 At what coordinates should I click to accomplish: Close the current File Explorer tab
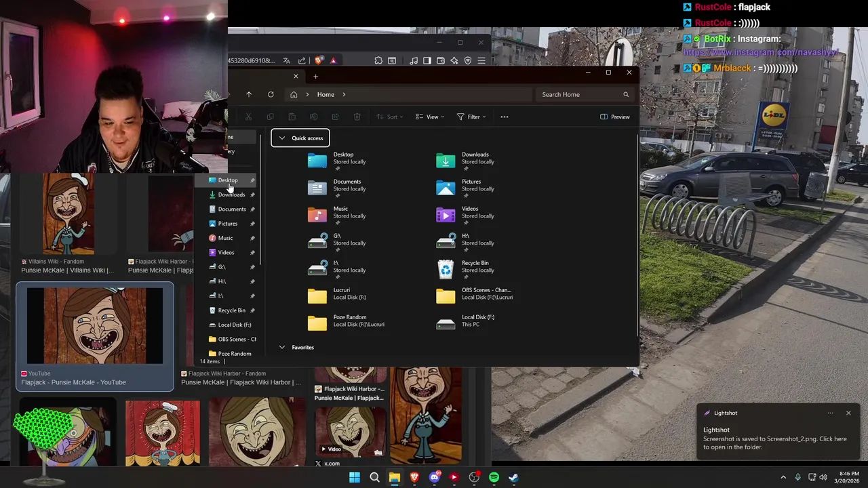point(296,77)
